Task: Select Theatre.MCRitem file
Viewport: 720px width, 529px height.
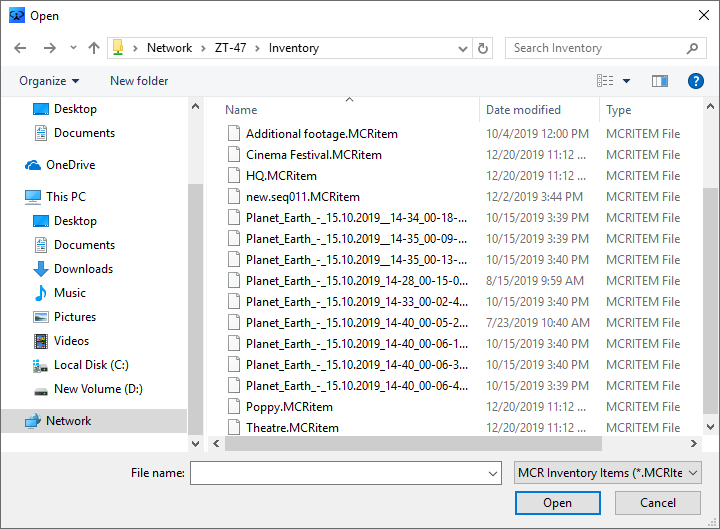Action: tap(292, 428)
